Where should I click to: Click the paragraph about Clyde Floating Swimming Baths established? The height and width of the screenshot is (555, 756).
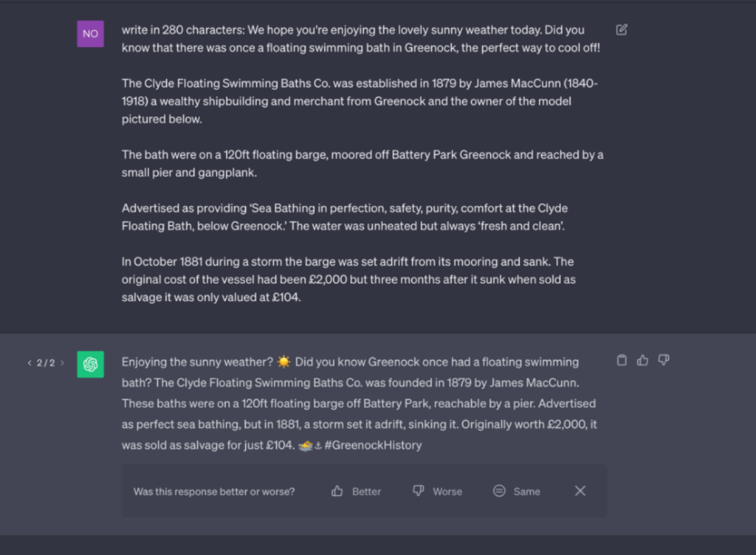pyautogui.click(x=360, y=101)
